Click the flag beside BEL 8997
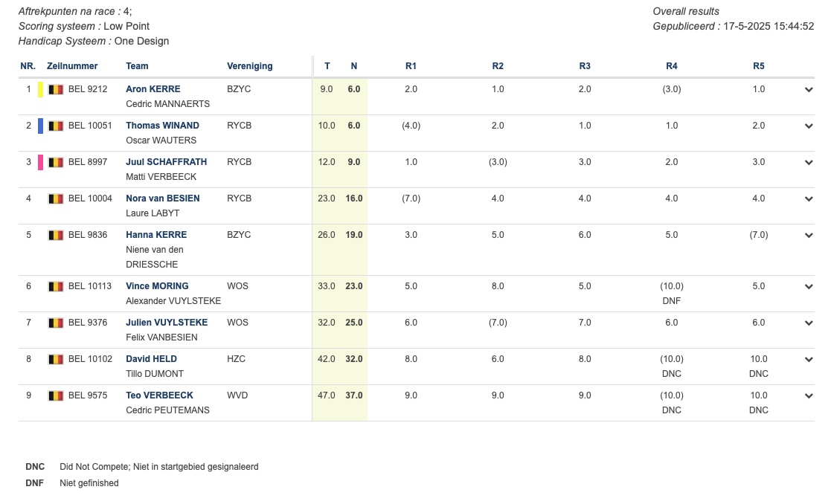The width and height of the screenshot is (831, 504). coord(56,162)
